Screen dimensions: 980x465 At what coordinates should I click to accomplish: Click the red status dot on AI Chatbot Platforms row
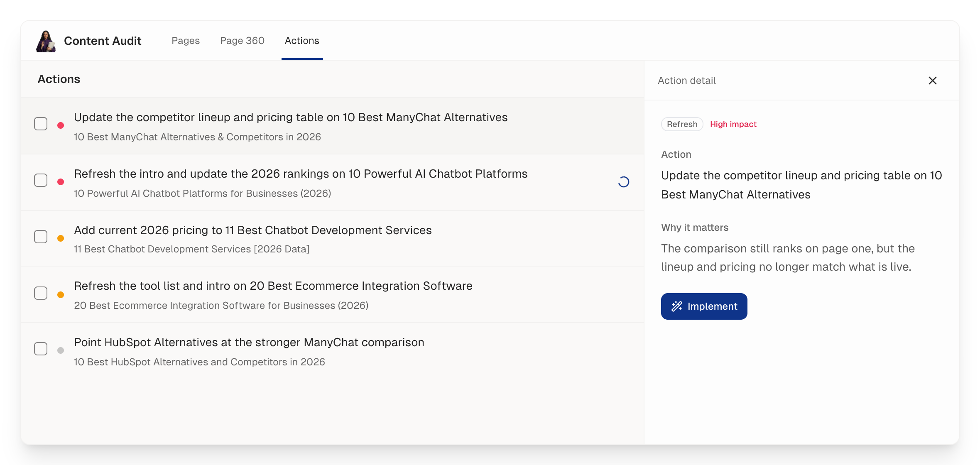coord(61,182)
